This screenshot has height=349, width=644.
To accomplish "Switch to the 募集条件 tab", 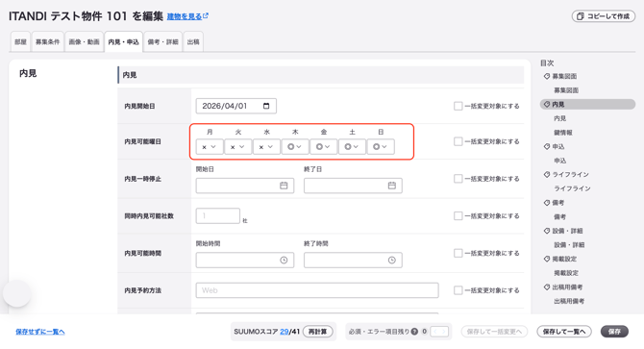I will [48, 42].
